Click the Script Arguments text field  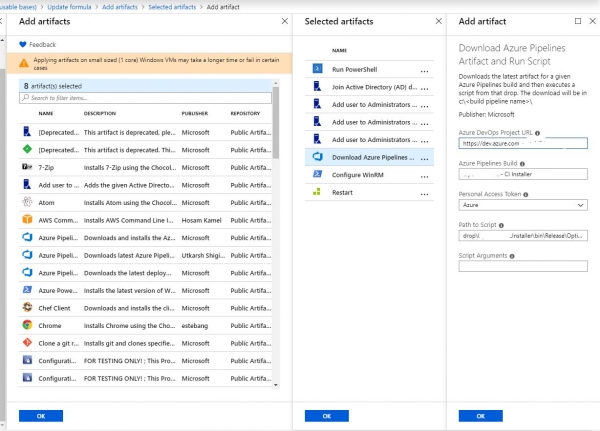[x=522, y=266]
